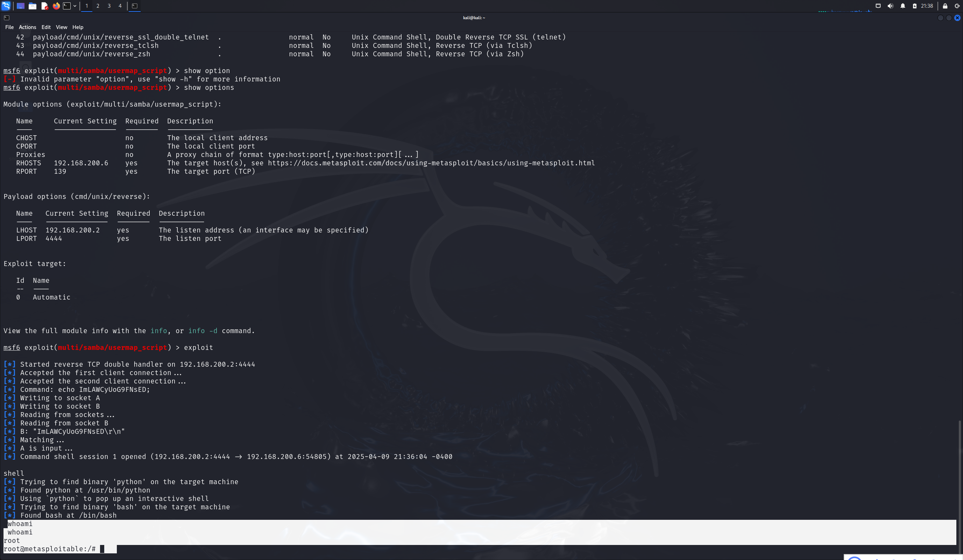Expand the terminal launcher dropdown arrow
963x560 pixels.
(x=75, y=6)
